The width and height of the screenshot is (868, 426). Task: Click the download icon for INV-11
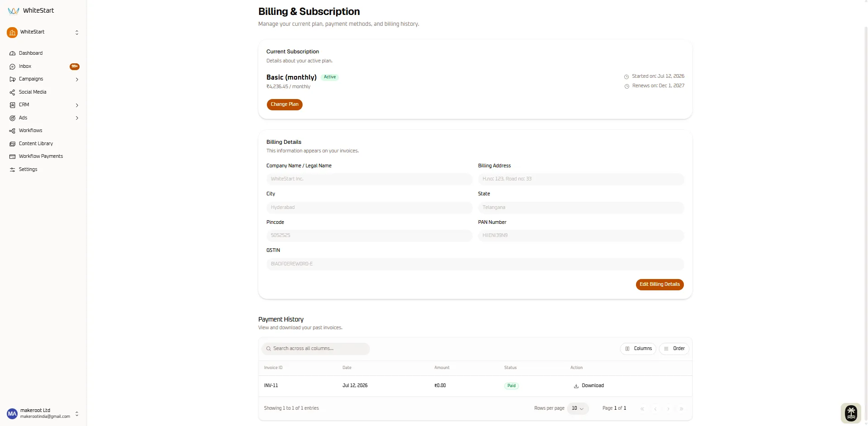pyautogui.click(x=576, y=386)
